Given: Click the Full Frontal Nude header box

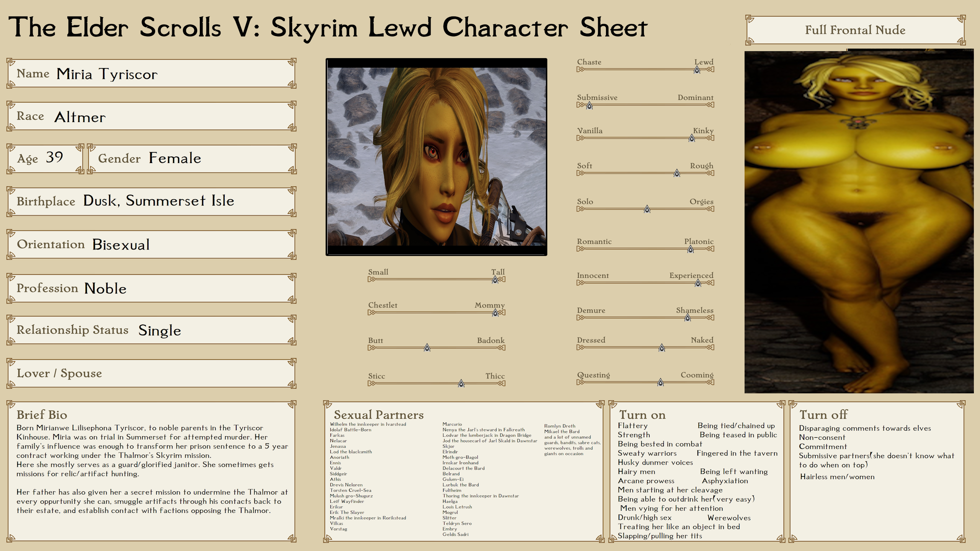Looking at the screenshot, I should pos(855,30).
